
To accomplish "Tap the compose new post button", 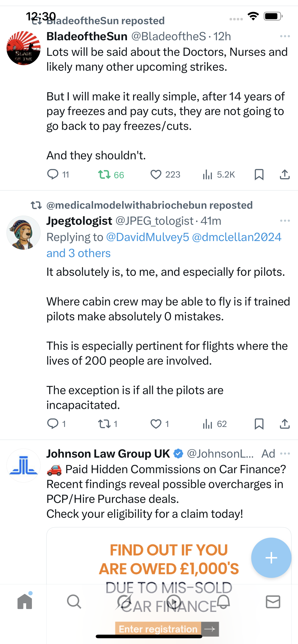I will tap(271, 558).
